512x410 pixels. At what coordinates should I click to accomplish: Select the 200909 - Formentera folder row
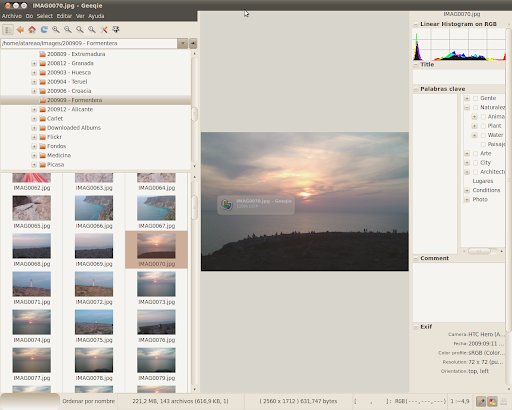point(96,100)
